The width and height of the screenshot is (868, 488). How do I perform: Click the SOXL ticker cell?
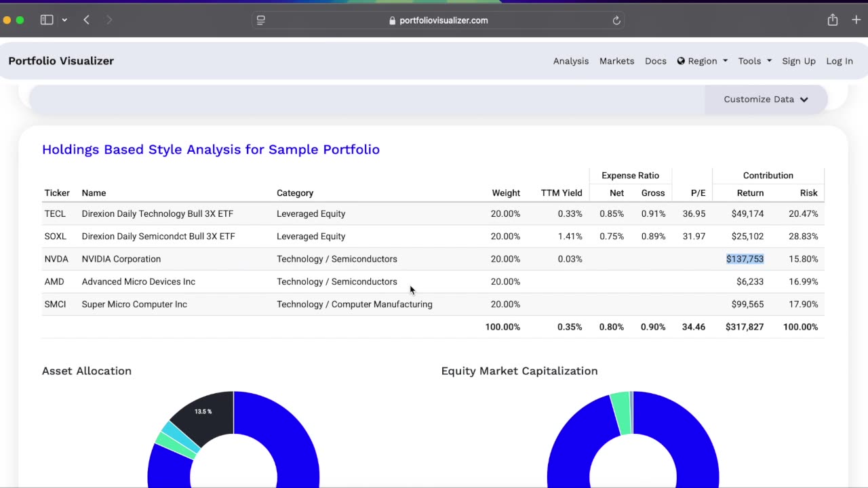pos(56,237)
